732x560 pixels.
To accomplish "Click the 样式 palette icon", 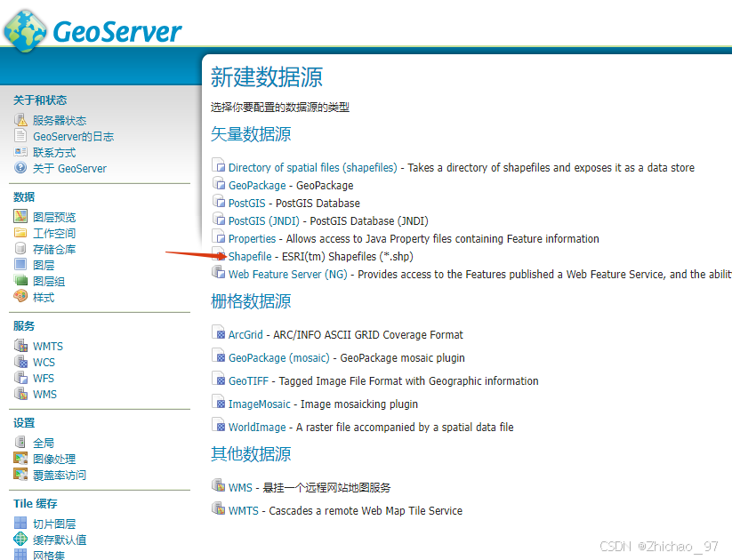I will pos(20,296).
